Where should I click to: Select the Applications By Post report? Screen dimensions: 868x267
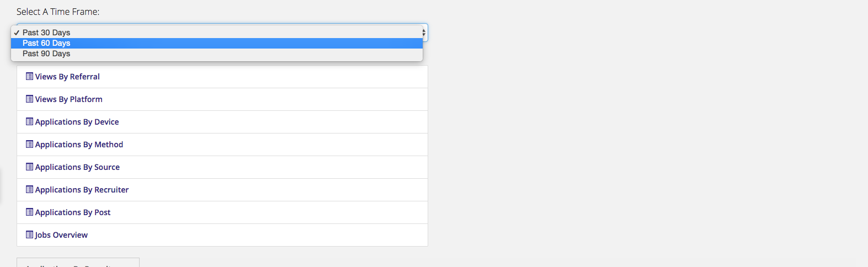(x=73, y=212)
